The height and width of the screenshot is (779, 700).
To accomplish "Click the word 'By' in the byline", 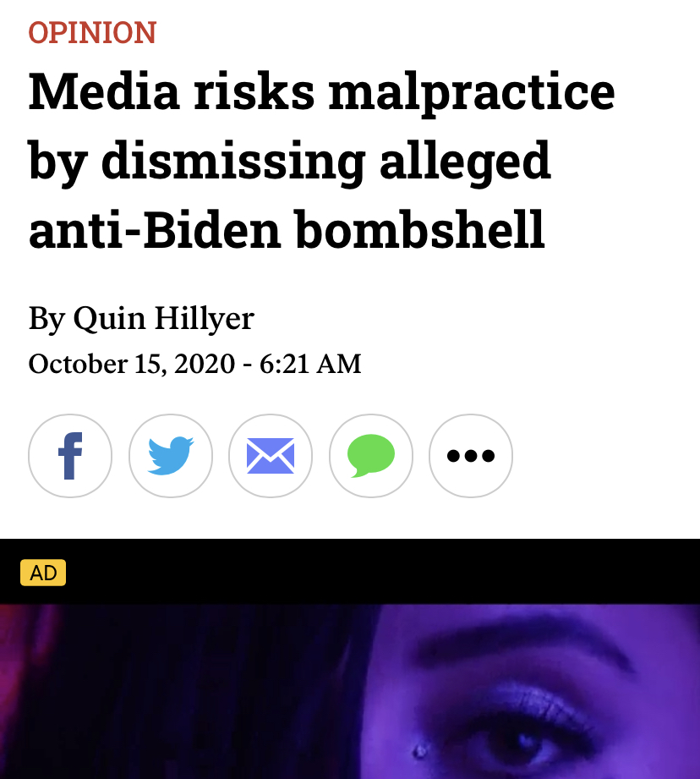I will [x=46, y=319].
